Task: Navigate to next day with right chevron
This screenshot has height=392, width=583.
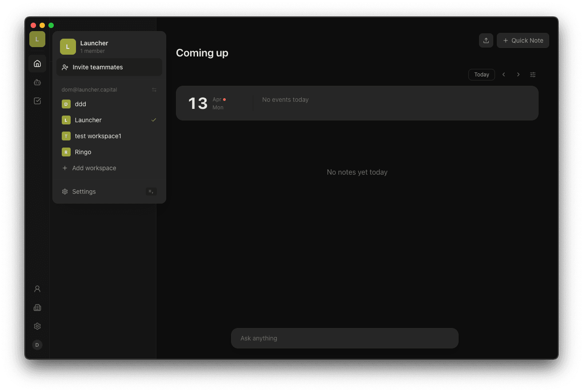Action: (518, 74)
